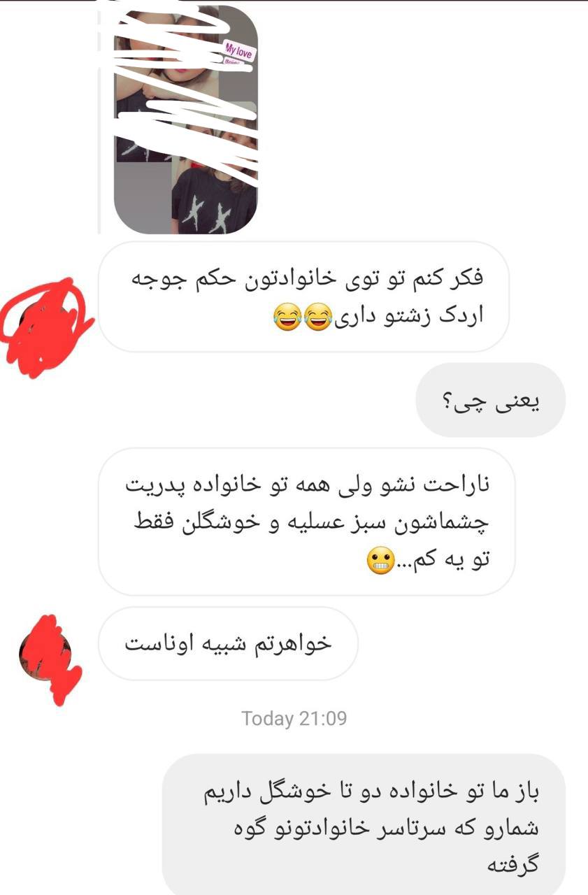This screenshot has width=588, height=895.
Task: Select the 'خواهرتم شبیه اوناست' message bubble
Action: (228, 644)
